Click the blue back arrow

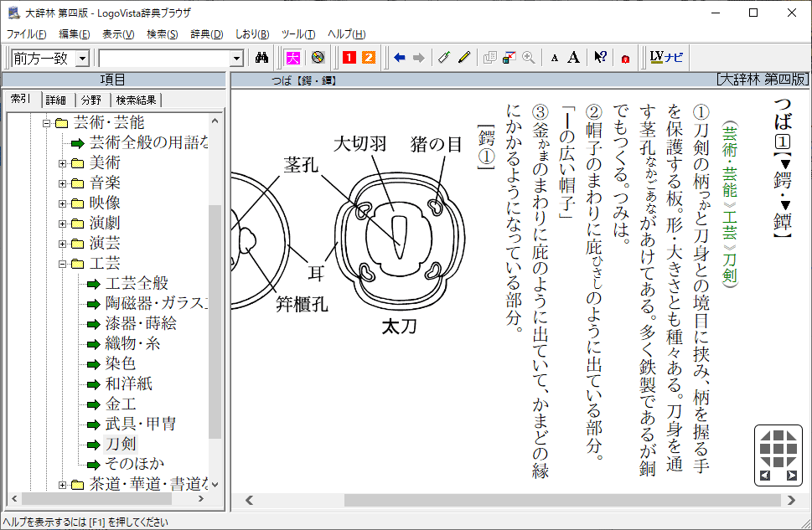399,58
